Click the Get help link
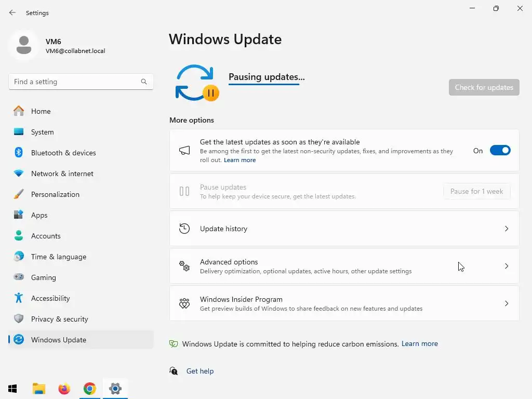The height and width of the screenshot is (399, 532). [200, 371]
